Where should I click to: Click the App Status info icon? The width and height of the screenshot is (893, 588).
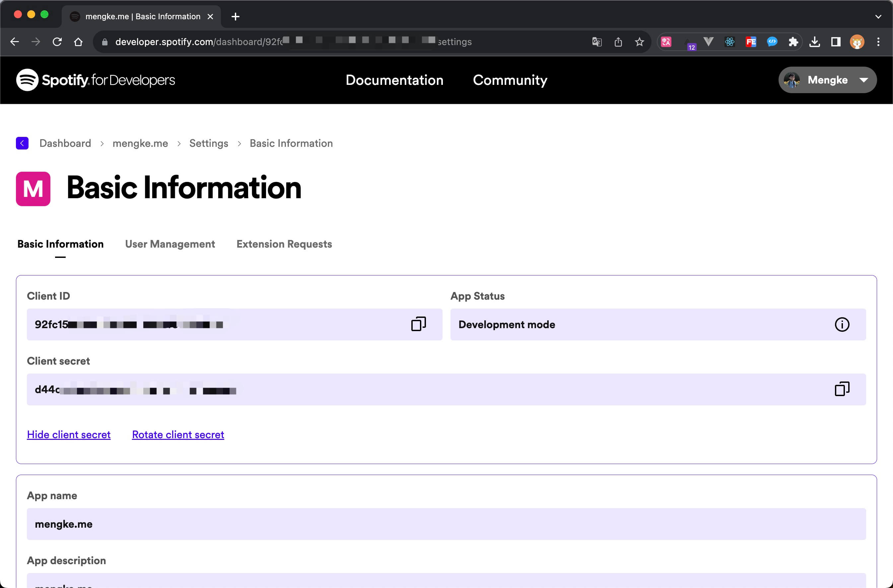tap(842, 324)
